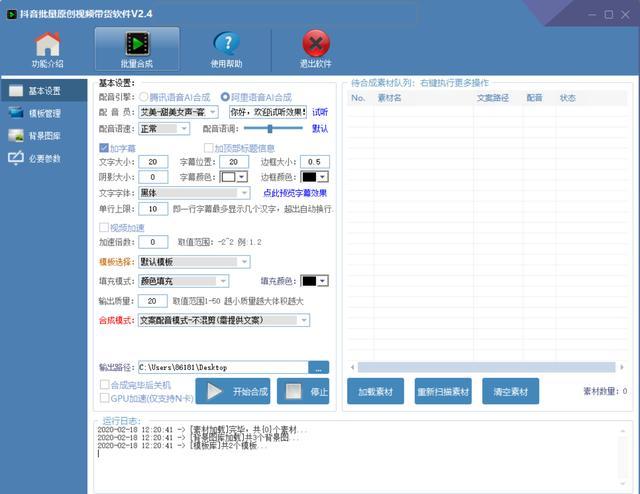
Task: Click the output path browse button
Action: 318,367
